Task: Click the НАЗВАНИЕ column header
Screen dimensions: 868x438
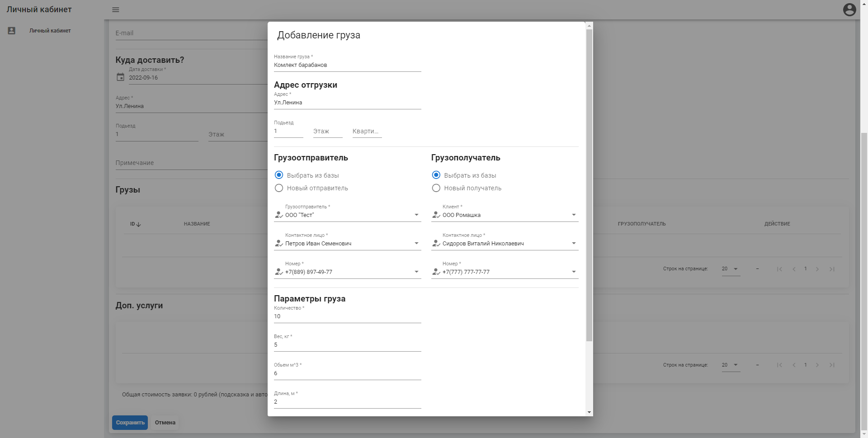Action: click(197, 224)
